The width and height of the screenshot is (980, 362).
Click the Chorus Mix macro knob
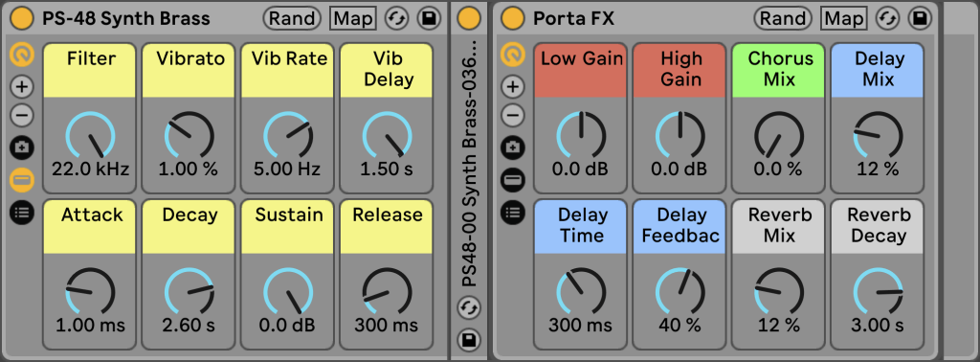click(x=779, y=135)
